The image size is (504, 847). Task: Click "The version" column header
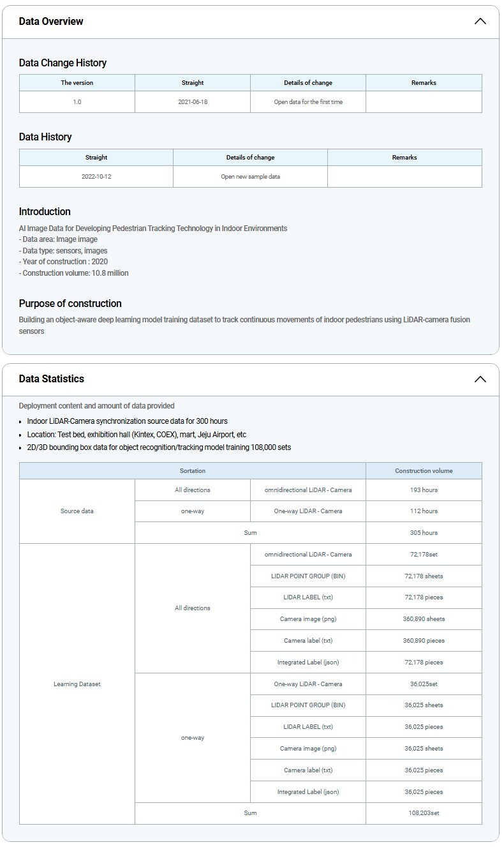point(77,82)
